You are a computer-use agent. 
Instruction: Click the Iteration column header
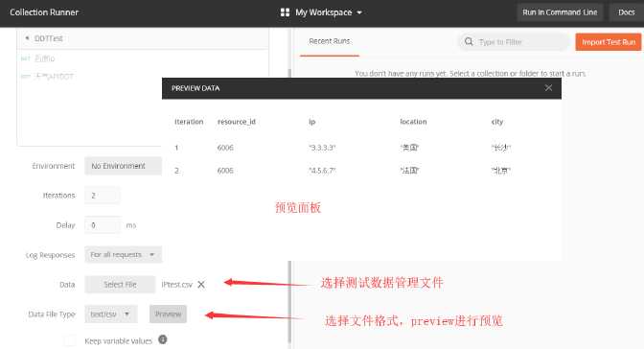click(189, 122)
